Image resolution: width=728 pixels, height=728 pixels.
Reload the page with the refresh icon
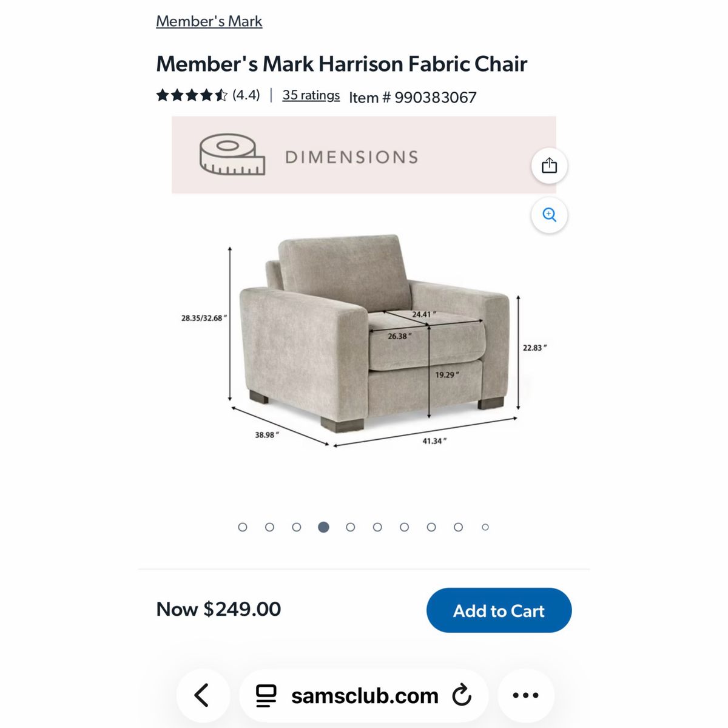(462, 695)
